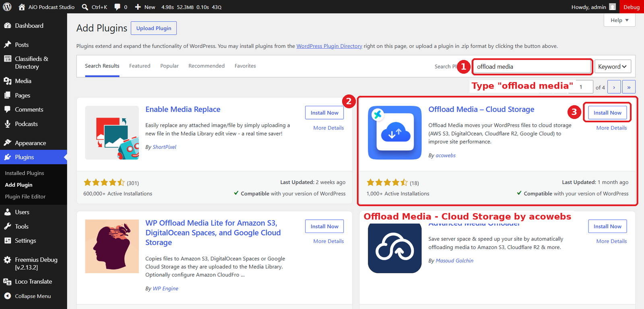Open the comments bubble icon in admin bar
The width and height of the screenshot is (644, 309).
(117, 7)
